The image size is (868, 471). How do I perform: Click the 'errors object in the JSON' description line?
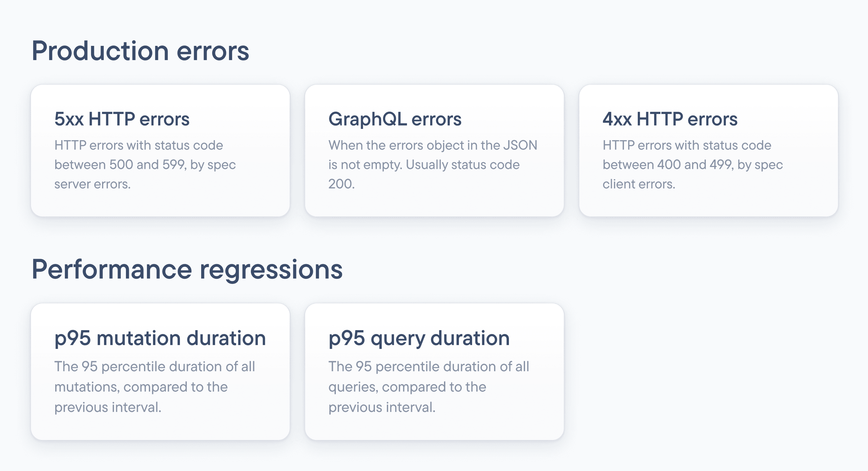[433, 145]
